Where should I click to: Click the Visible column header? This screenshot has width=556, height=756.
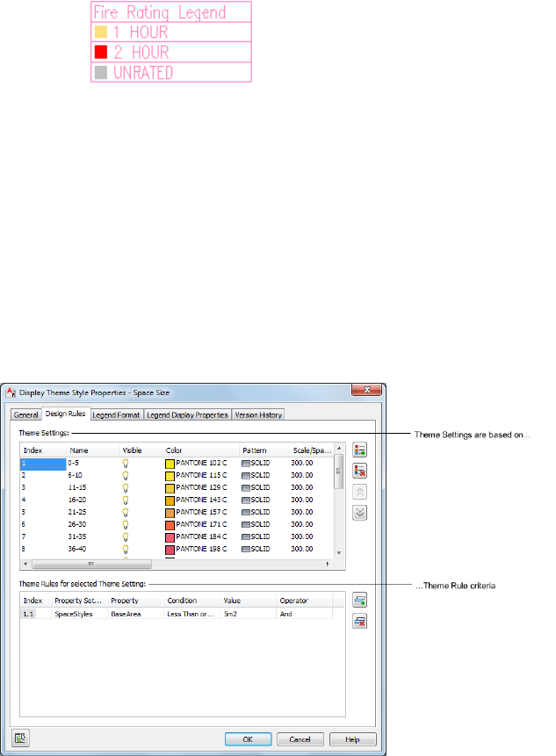[141, 450]
